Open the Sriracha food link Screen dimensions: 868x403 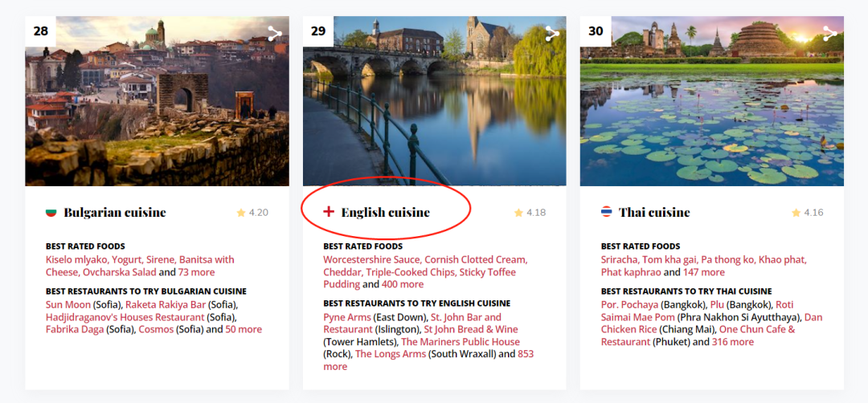pos(620,260)
